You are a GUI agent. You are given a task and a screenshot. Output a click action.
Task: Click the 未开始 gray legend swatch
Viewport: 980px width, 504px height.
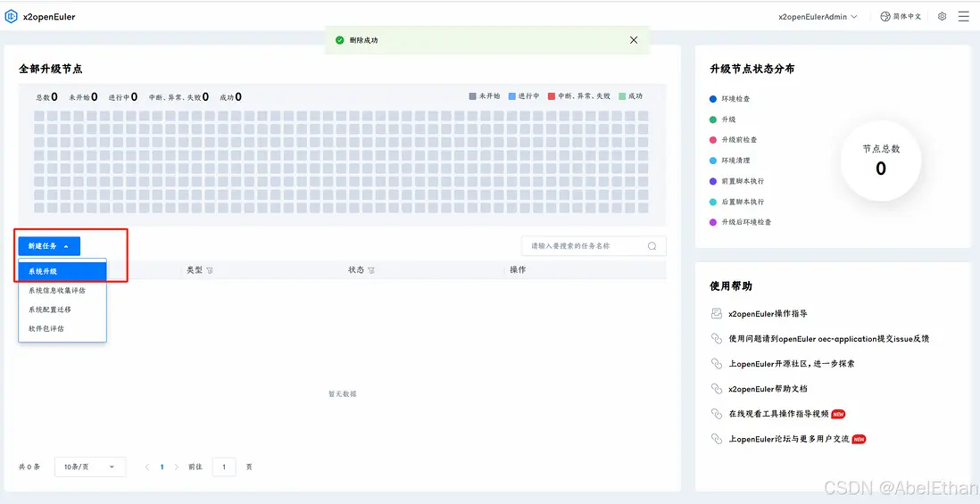click(x=472, y=96)
